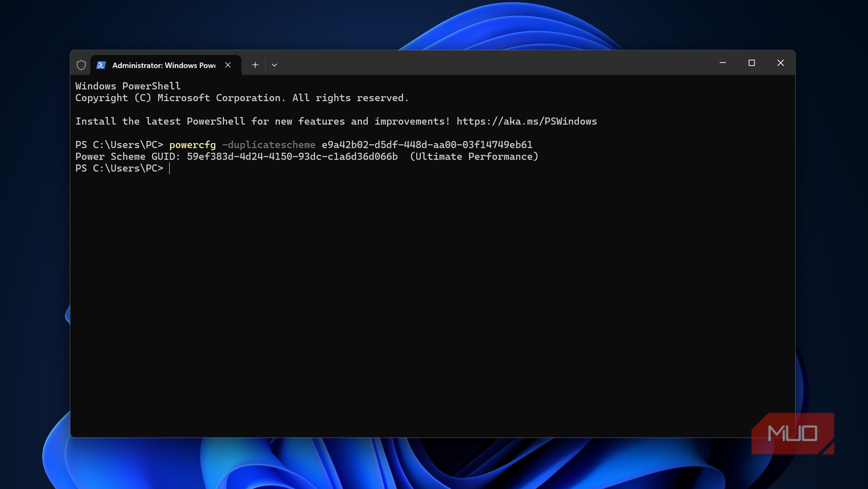This screenshot has height=489, width=868.
Task: Click the powercfg command text
Action: click(x=193, y=145)
